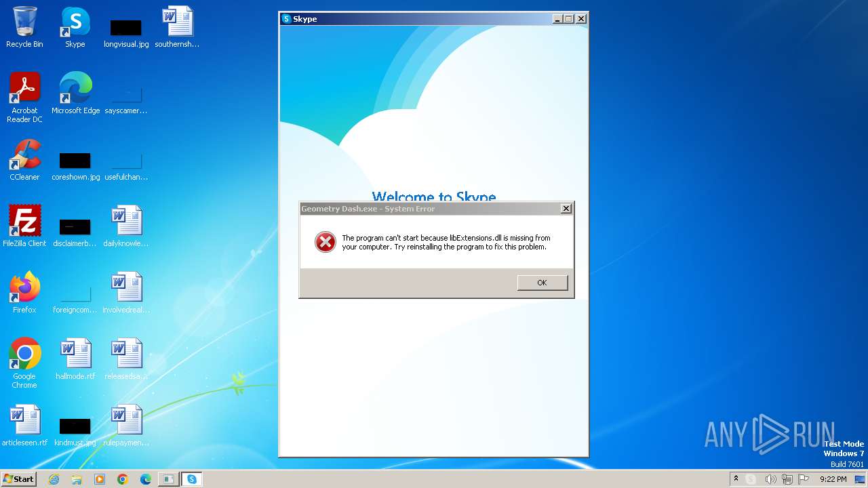
Task: Launch Edge from the taskbar
Action: point(146,479)
